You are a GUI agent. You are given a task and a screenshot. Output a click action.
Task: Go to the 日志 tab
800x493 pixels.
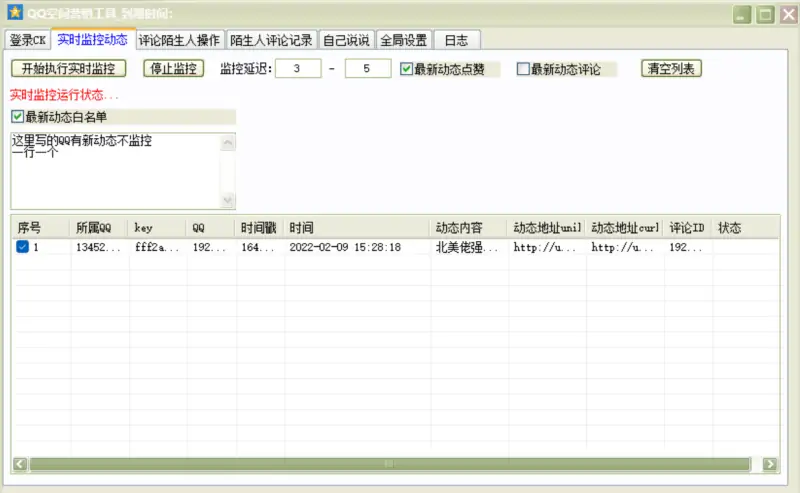point(456,40)
